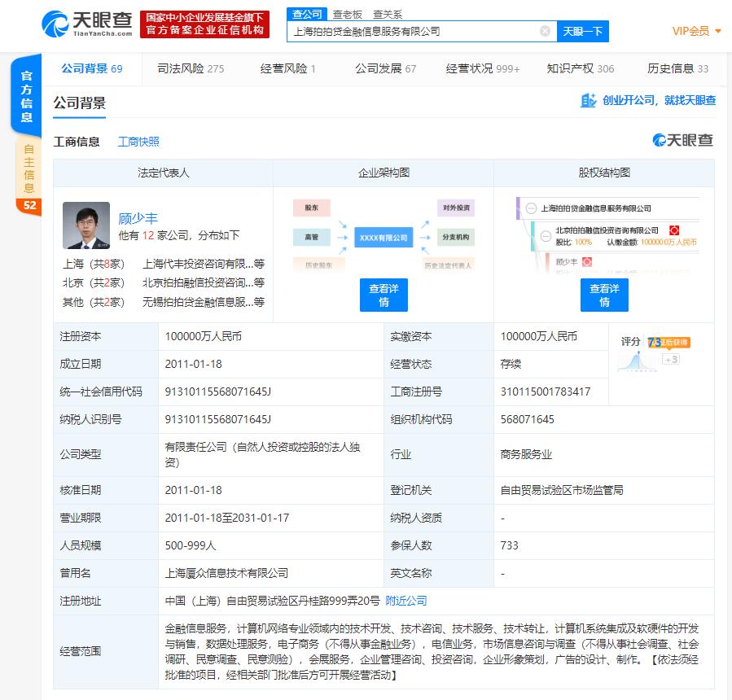Select the 自主信息 52 side tab
The image size is (732, 700).
(29, 177)
